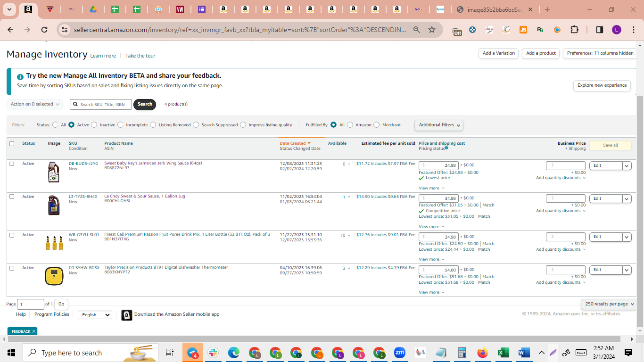The width and height of the screenshot is (644, 362).
Task: Select the Incomplete status filter
Action: click(120, 125)
